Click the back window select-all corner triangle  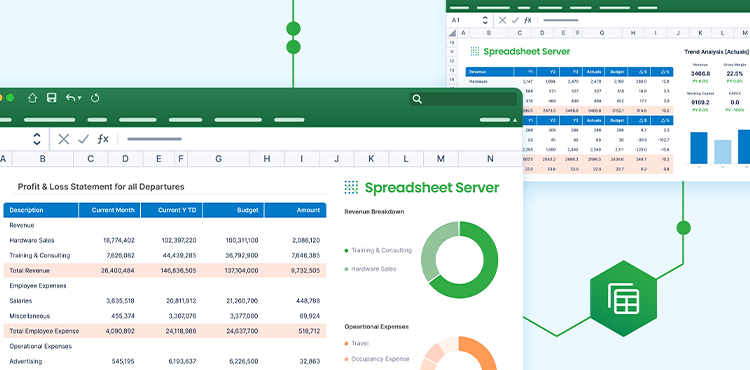(452, 33)
